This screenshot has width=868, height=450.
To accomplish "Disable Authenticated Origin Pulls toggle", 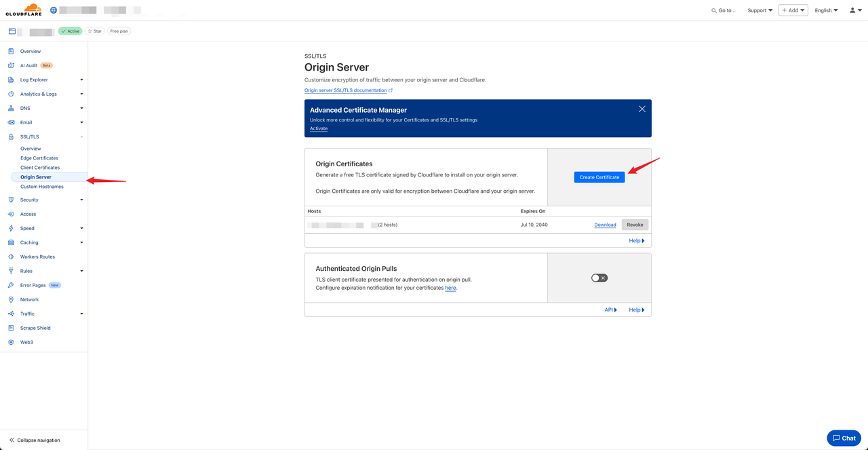I will (598, 278).
